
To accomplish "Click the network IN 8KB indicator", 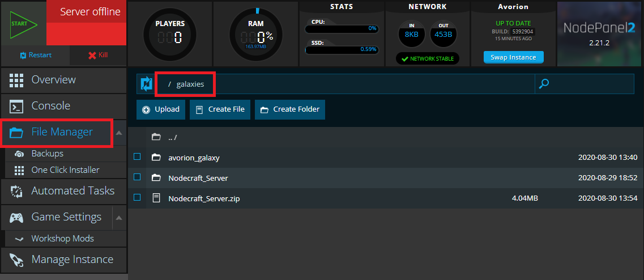I will (x=412, y=33).
